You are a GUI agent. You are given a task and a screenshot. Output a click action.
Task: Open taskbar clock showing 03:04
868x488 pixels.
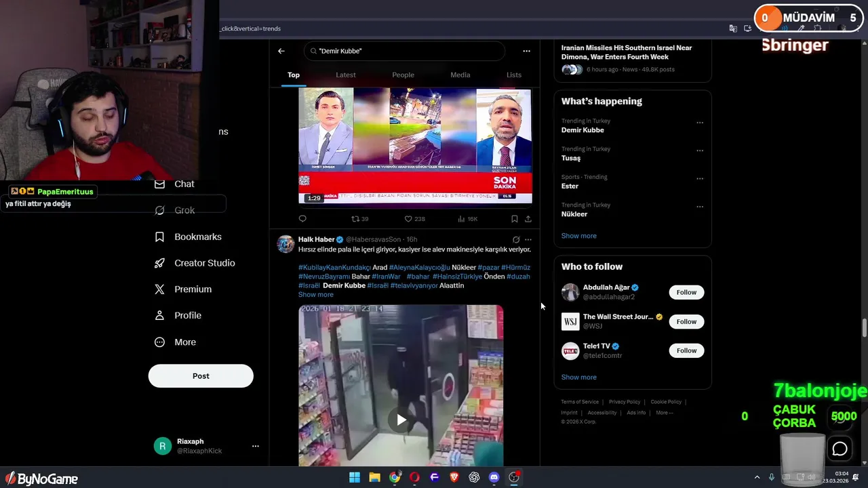click(x=835, y=477)
